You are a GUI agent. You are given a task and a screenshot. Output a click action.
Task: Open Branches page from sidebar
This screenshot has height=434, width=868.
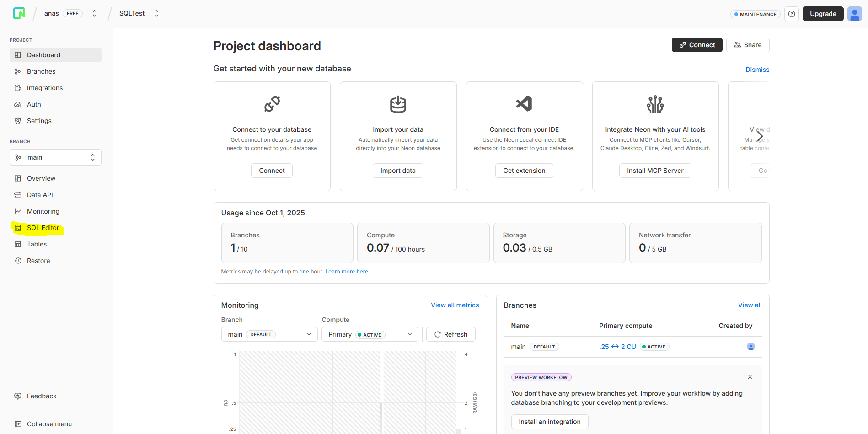pos(55,71)
